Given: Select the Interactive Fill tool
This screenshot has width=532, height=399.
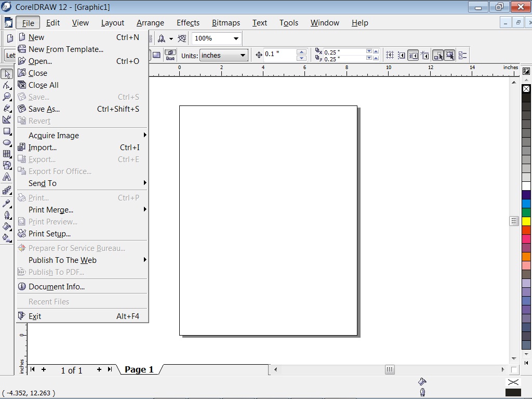Looking at the screenshot, I should [x=7, y=238].
